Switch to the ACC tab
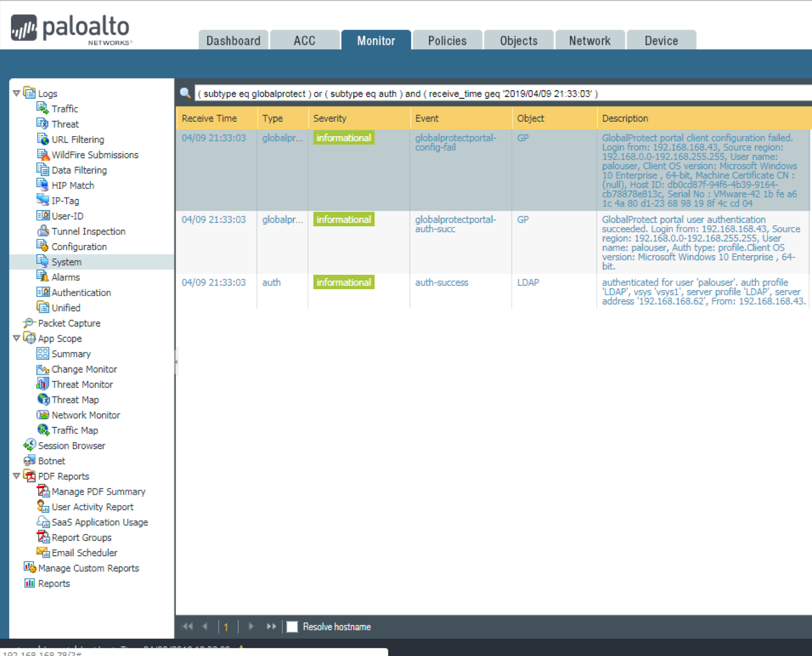 (304, 40)
